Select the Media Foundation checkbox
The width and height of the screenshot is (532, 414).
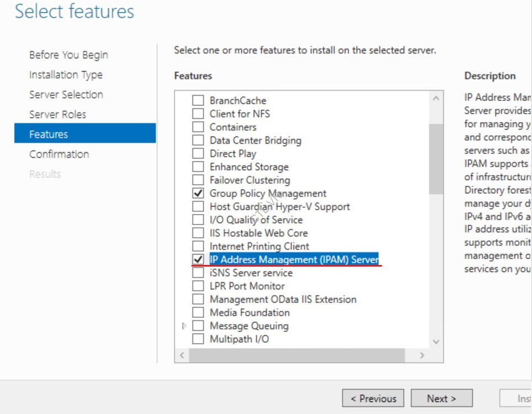tap(198, 312)
